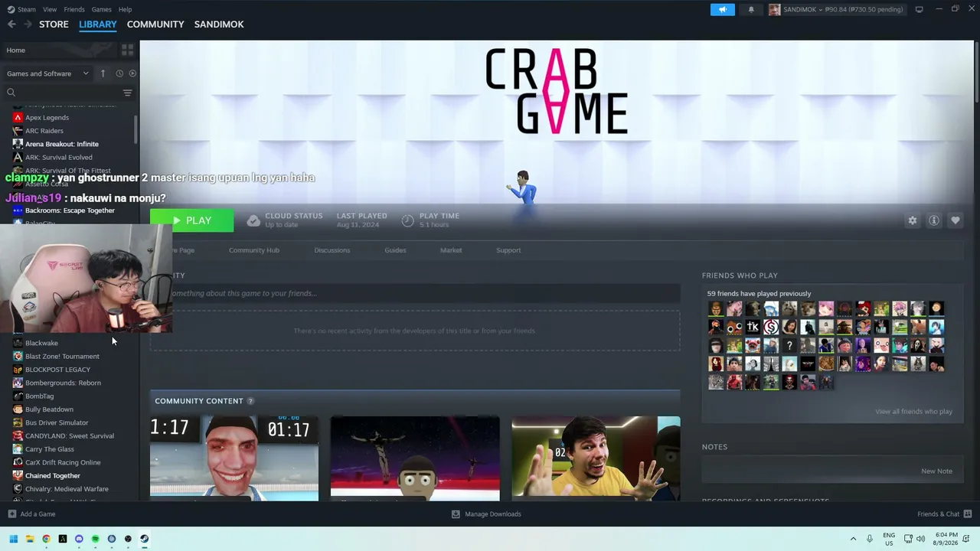
Task: Click the library Home button
Action: (60, 50)
